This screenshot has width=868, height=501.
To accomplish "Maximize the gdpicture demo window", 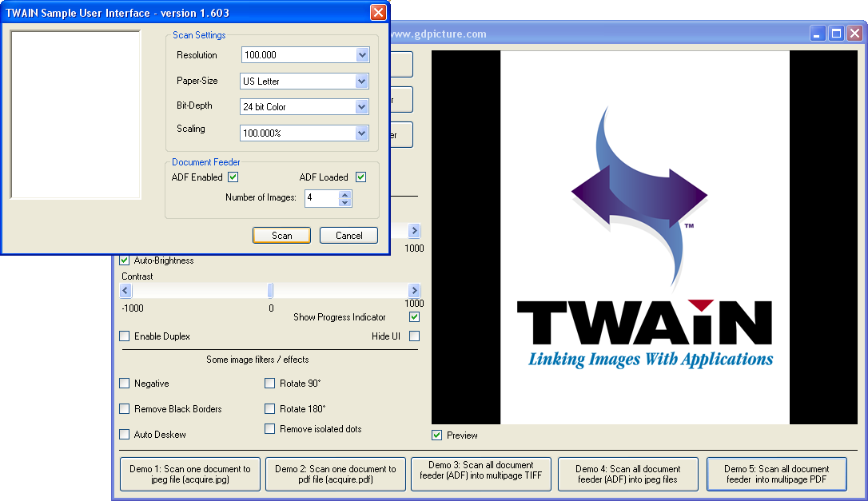I will tap(837, 34).
